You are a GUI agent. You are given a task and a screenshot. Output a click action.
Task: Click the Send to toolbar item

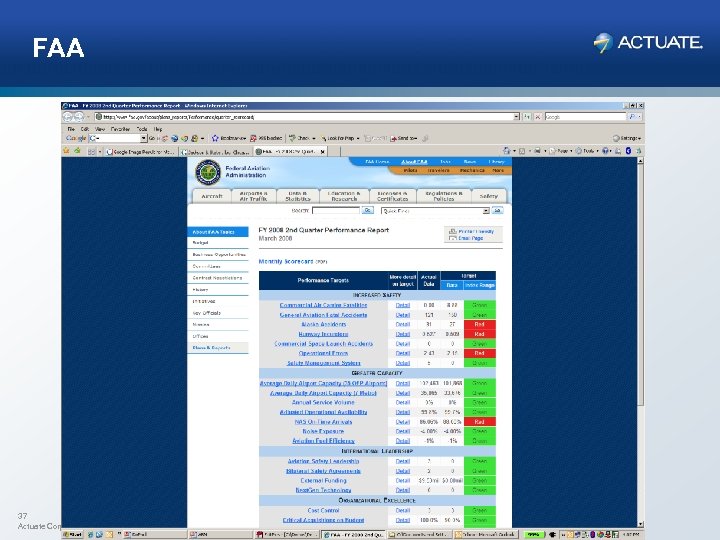(404, 138)
